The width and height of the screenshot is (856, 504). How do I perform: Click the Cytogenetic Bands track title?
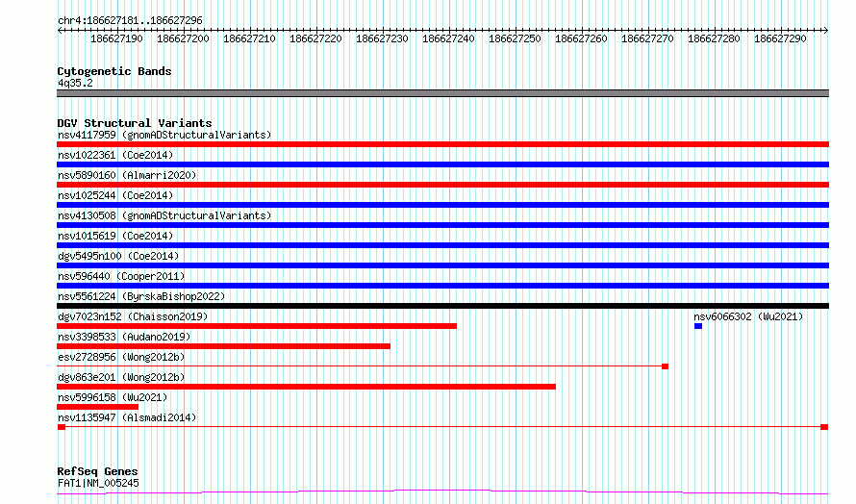[114, 71]
